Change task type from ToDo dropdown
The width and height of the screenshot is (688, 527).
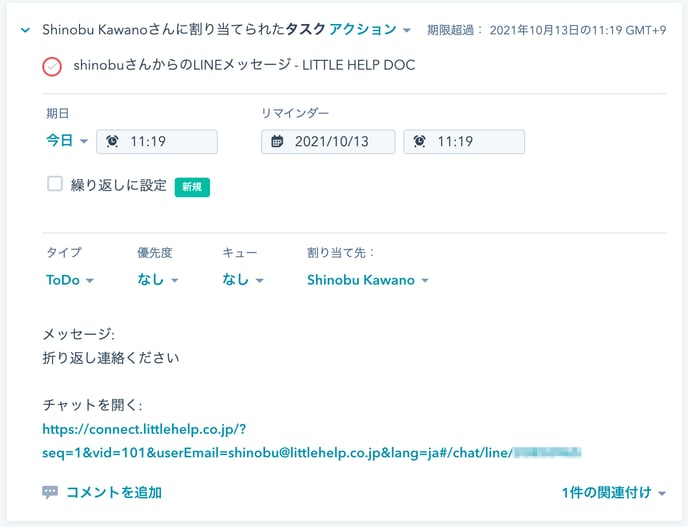pos(70,280)
